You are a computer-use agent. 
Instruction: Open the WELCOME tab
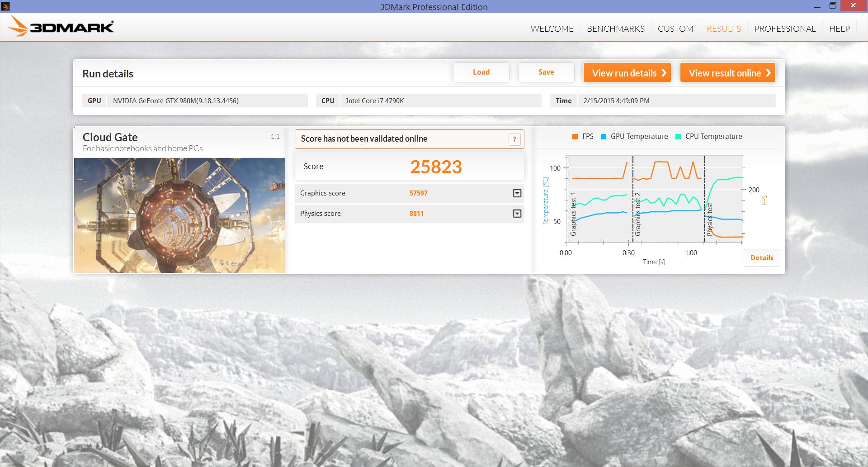coord(552,29)
